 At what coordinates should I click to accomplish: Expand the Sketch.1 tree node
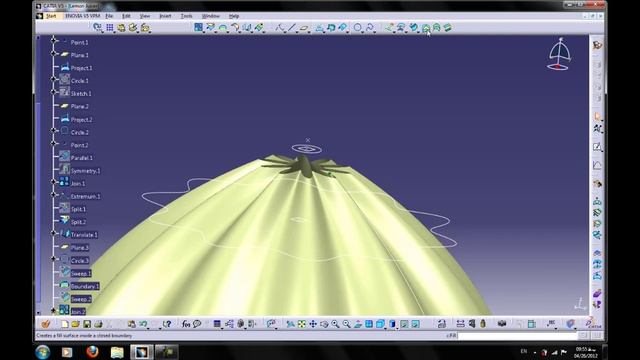tap(53, 92)
